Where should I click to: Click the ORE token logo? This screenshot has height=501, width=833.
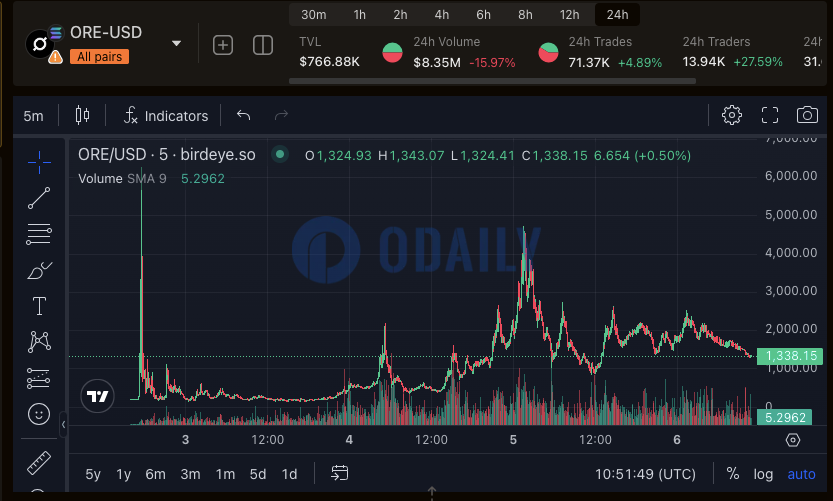click(39, 44)
